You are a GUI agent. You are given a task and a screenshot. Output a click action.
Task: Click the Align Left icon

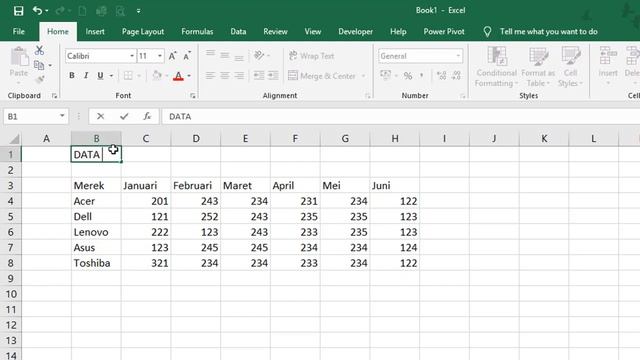point(210,76)
